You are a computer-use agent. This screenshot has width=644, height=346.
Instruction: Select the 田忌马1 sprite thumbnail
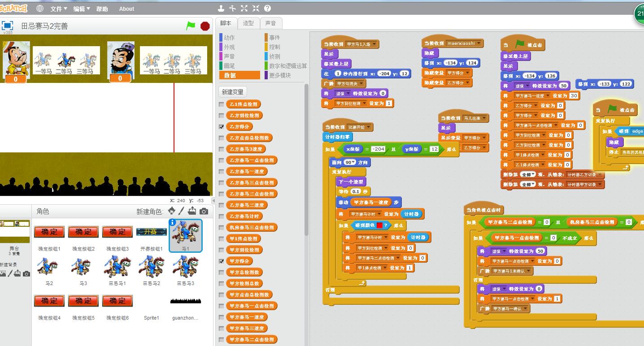pyautogui.click(x=117, y=267)
